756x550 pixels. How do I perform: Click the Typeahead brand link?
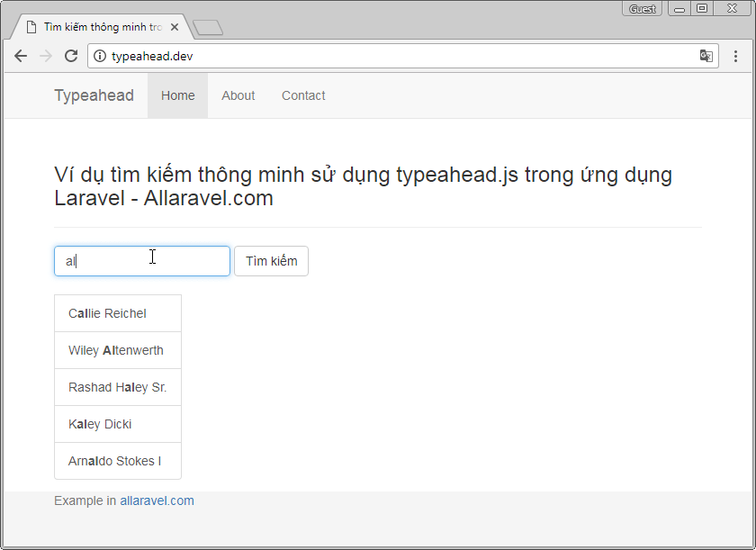94,95
